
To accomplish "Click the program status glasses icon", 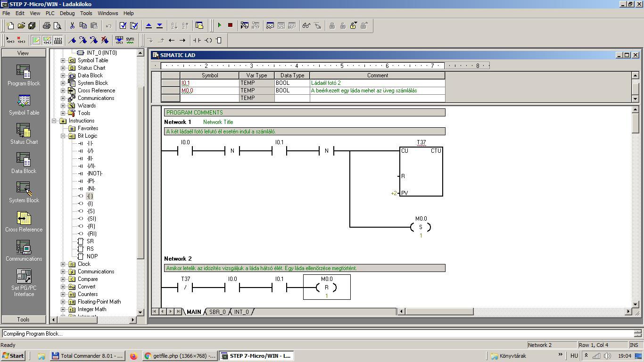I will (x=306, y=25).
